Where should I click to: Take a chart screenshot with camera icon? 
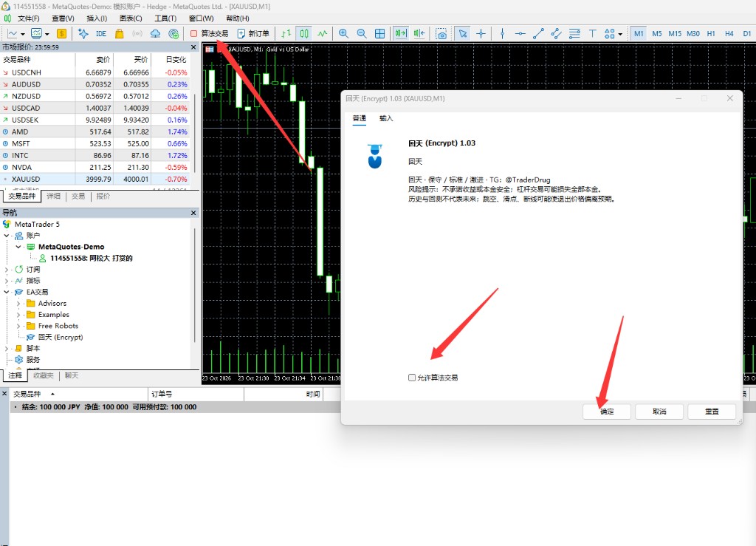pyautogui.click(x=441, y=33)
